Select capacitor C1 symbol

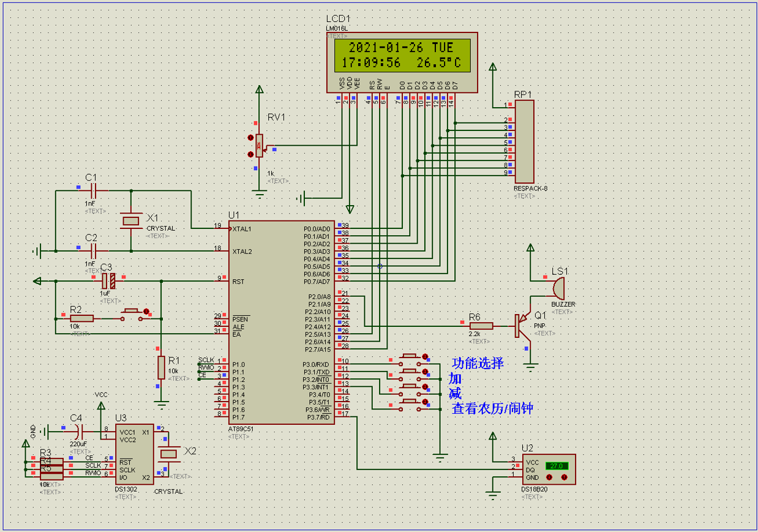93,190
